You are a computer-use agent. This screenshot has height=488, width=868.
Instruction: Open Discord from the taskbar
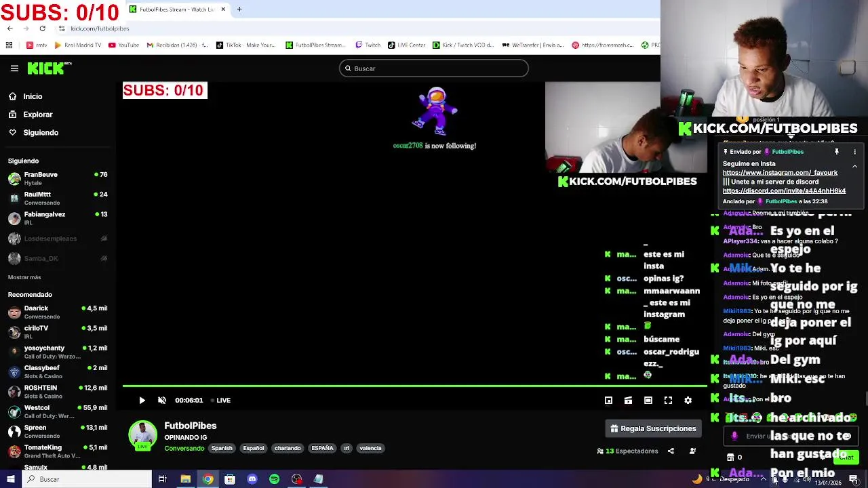[x=252, y=479]
